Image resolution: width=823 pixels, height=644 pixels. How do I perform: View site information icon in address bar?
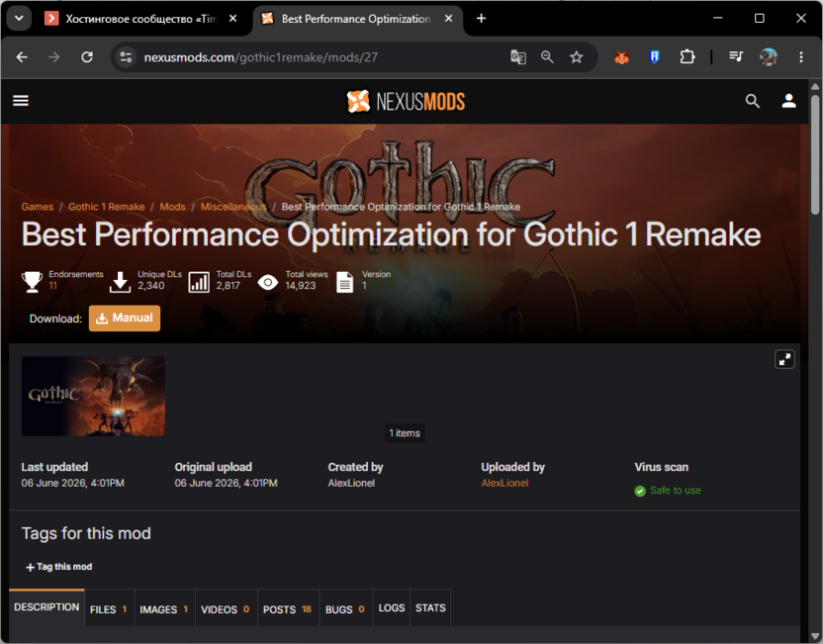tap(126, 57)
